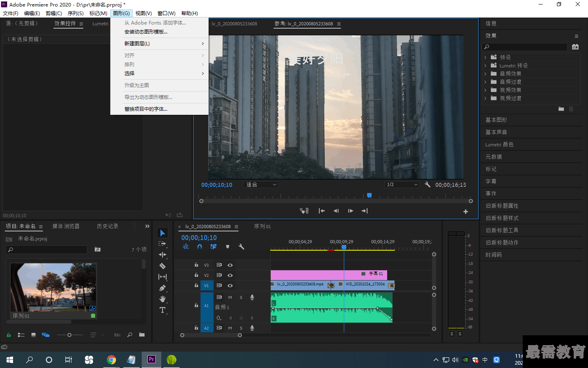Expand the 音频过渡 folder
588x368 pixels.
pos(486,82)
